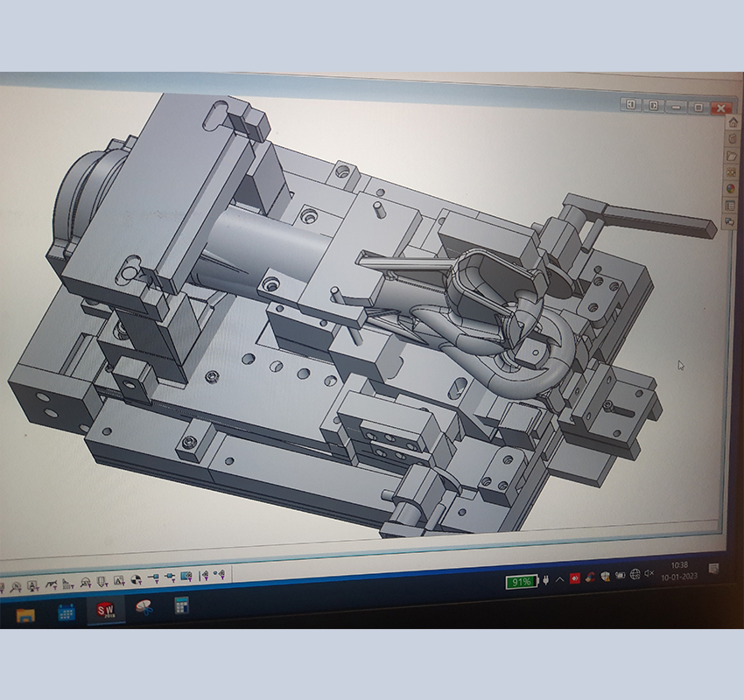Open the SolidWorks Forum pane

click(729, 222)
